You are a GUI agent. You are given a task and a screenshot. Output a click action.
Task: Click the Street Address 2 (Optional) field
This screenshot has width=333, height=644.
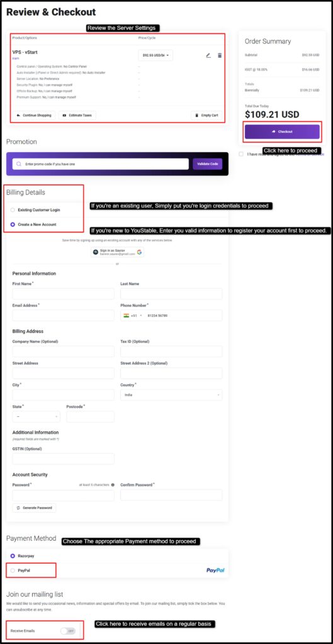point(171,374)
